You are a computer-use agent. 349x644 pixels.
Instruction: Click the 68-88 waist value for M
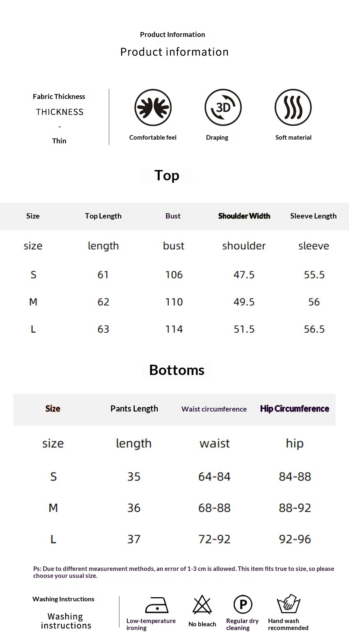[x=214, y=508]
